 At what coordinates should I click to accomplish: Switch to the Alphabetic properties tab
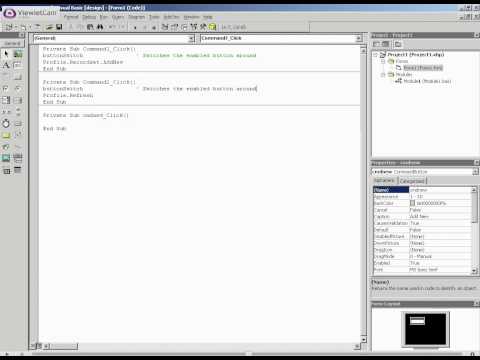[x=384, y=180]
